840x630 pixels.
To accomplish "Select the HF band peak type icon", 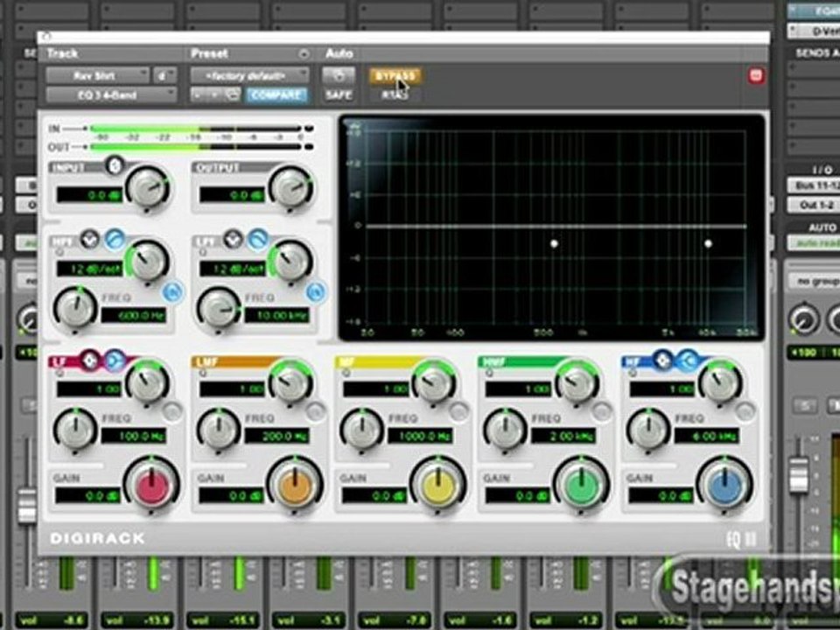I will [663, 360].
